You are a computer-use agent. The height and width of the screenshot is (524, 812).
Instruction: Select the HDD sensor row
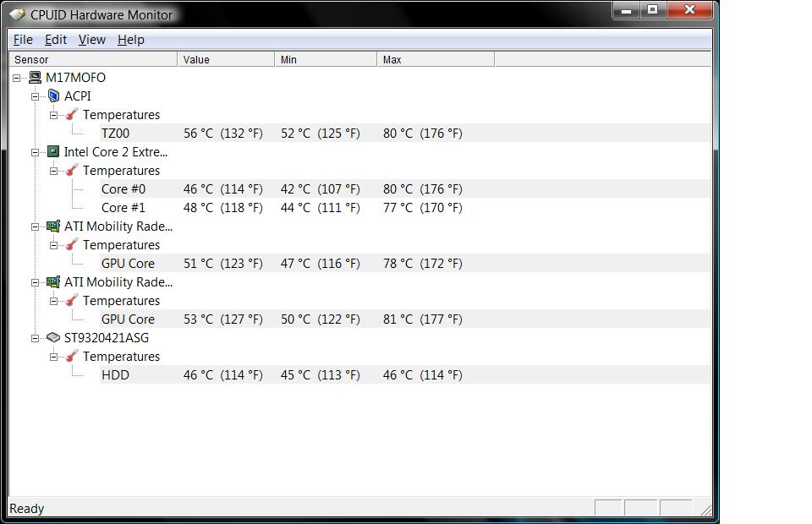[405, 375]
